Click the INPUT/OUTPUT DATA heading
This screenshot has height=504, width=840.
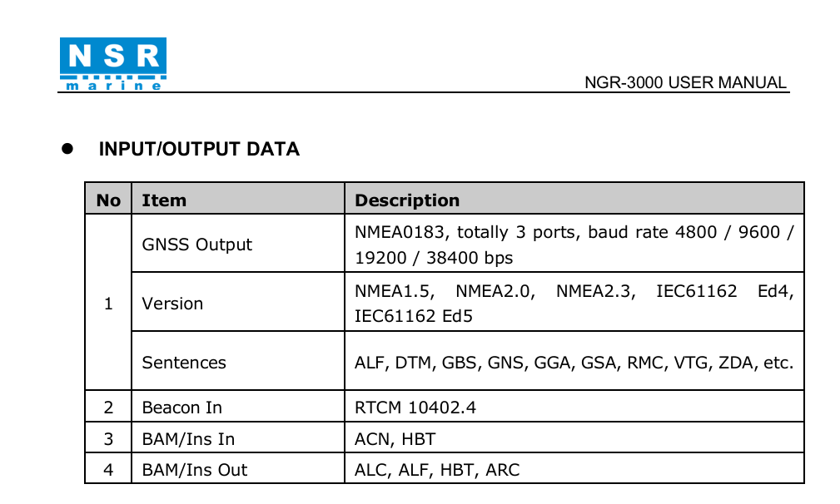tap(199, 150)
